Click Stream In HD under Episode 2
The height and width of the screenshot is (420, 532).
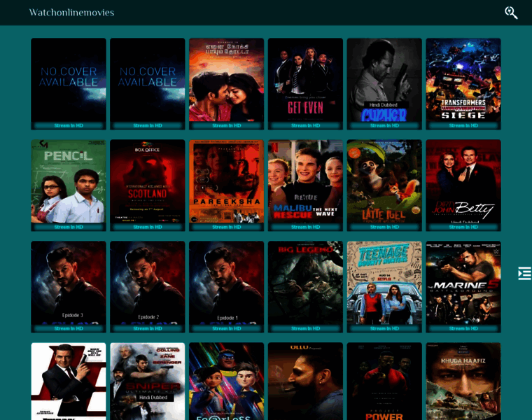click(148, 328)
